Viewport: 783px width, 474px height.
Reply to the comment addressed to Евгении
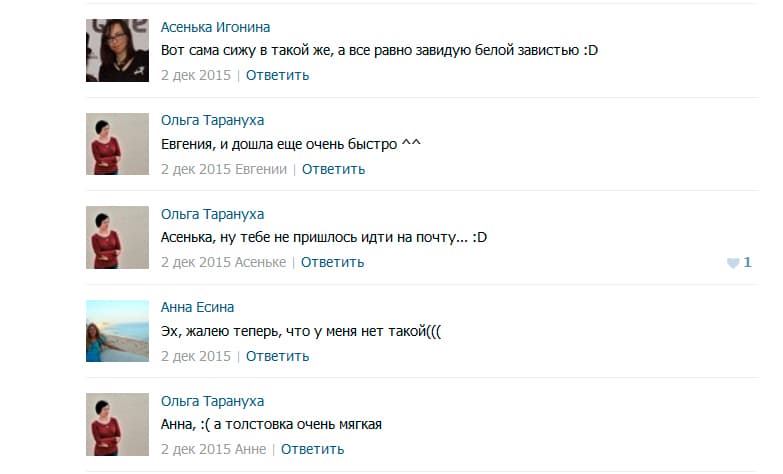tap(333, 169)
